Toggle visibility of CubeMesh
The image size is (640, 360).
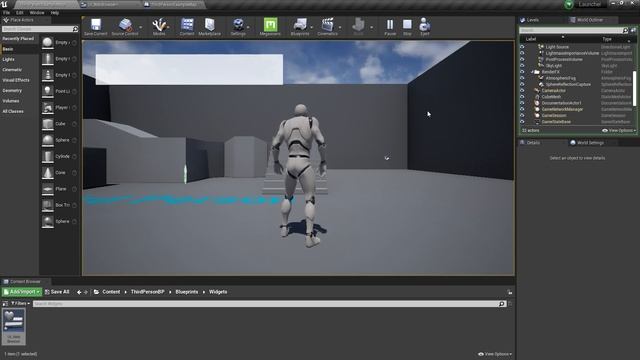click(522, 97)
